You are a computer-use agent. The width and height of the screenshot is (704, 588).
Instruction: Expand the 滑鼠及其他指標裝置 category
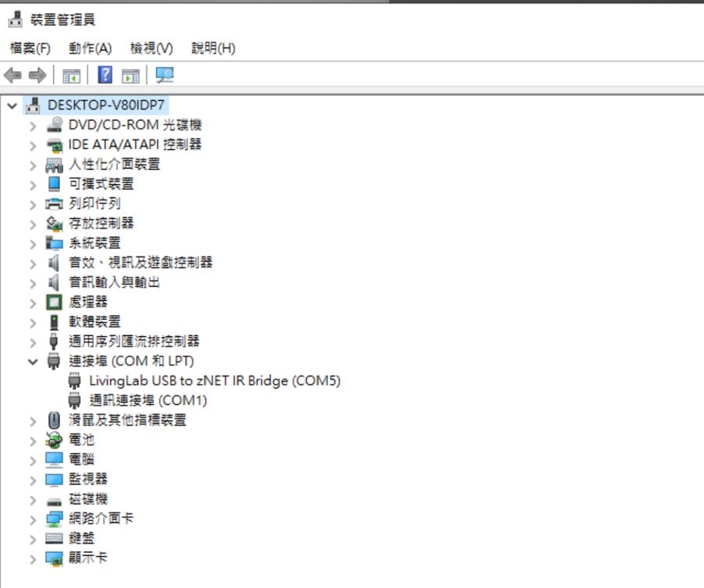click(33, 422)
